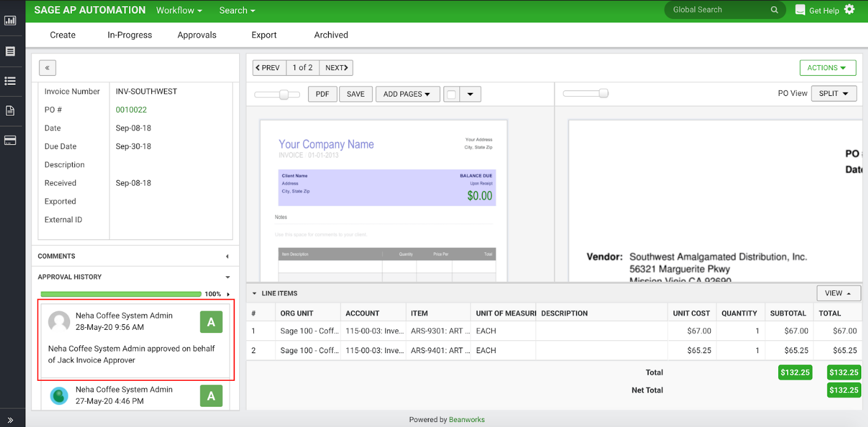Open the page file icon in sidebar

point(10,111)
